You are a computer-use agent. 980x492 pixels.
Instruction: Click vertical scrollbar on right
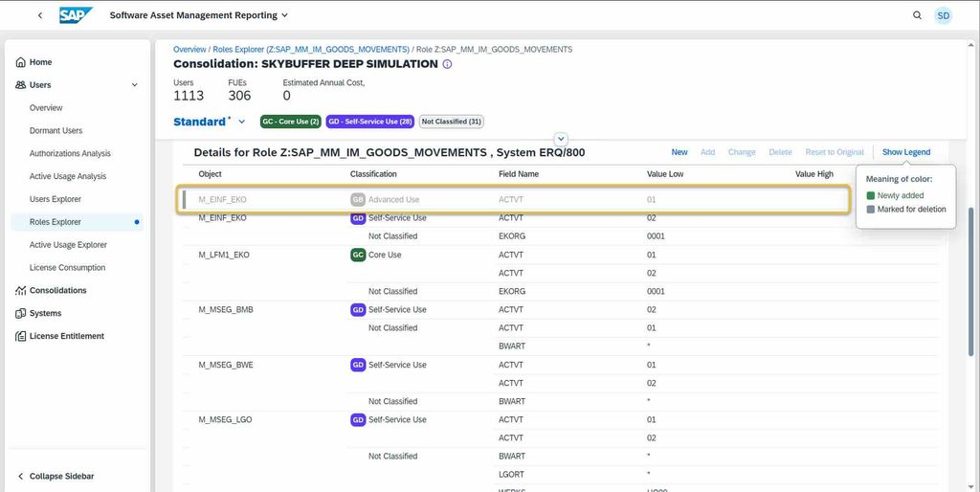coord(970,281)
